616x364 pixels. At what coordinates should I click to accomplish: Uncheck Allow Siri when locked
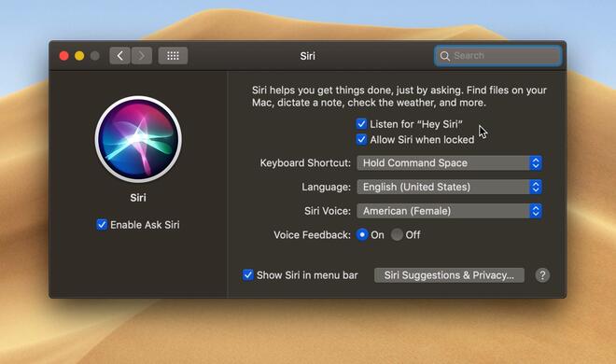click(361, 139)
